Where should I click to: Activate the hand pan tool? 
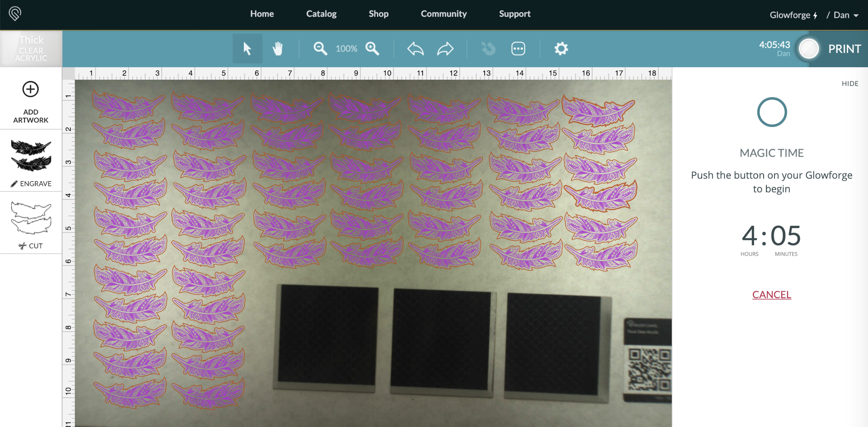pyautogui.click(x=277, y=48)
